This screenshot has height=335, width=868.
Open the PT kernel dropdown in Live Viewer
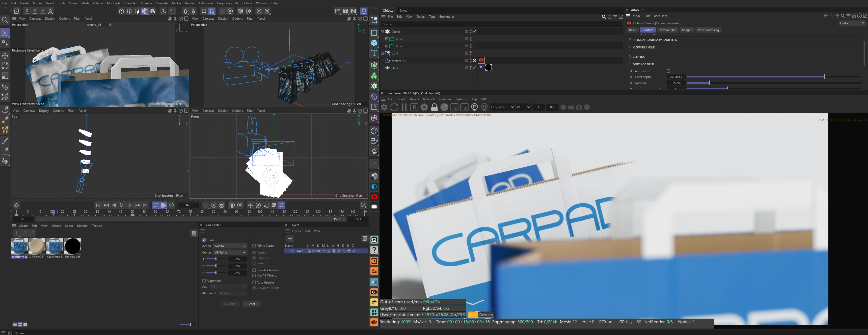[x=523, y=107]
